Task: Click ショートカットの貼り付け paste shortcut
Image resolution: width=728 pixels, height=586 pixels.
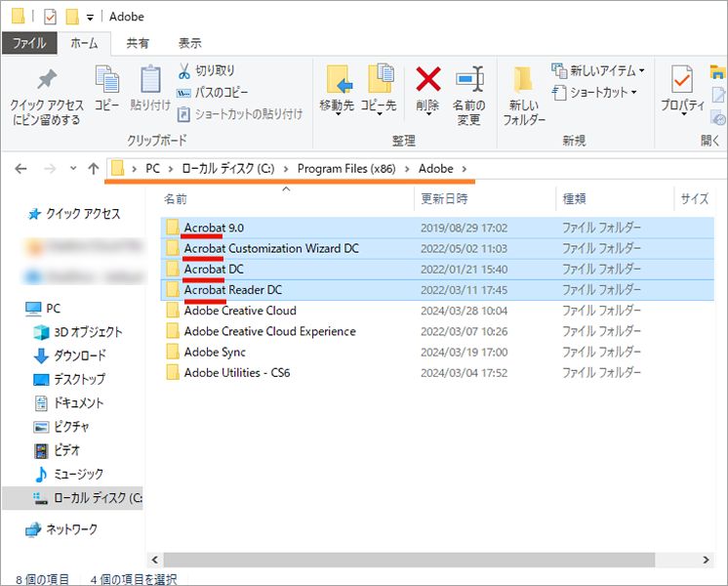Action: coord(240,114)
